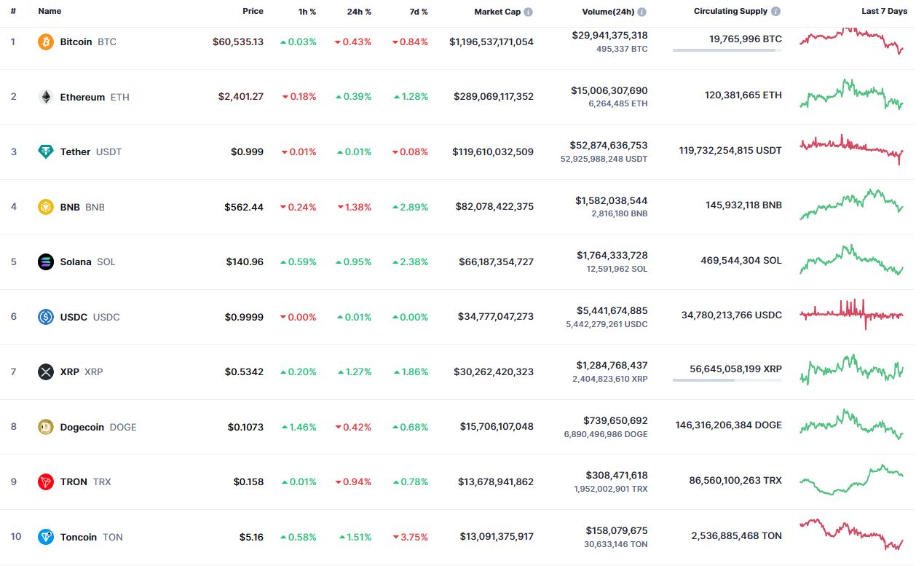Click the BNB logo icon
This screenshot has width=924, height=566.
tap(46, 207)
